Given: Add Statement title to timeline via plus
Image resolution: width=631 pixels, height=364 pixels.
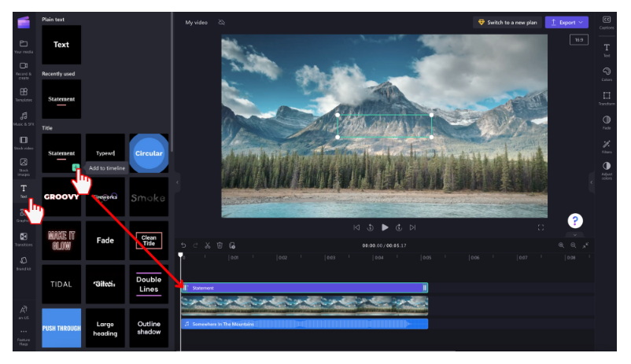Looking at the screenshot, I should tap(76, 167).
